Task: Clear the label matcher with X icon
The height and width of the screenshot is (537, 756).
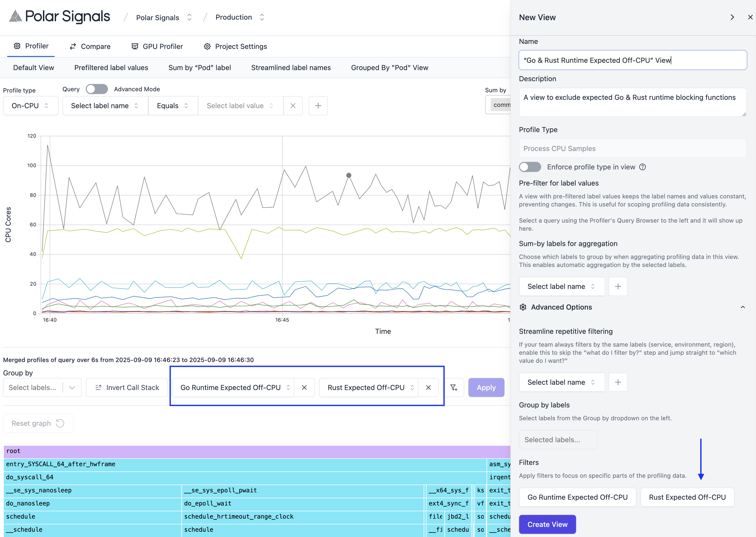Action: [293, 106]
